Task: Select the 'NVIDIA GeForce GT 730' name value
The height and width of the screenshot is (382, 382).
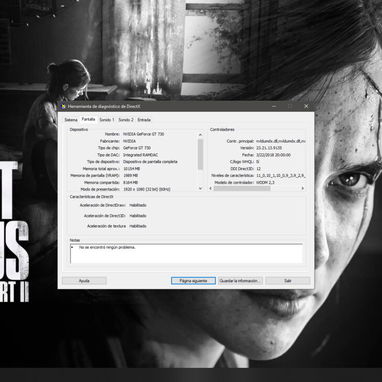Action: tap(143, 134)
